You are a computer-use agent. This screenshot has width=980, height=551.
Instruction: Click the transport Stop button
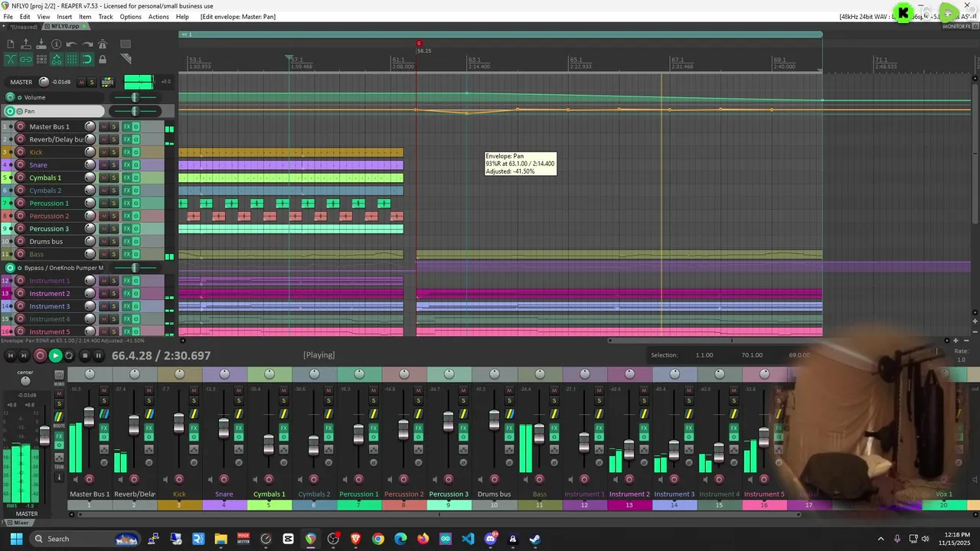[x=84, y=355]
